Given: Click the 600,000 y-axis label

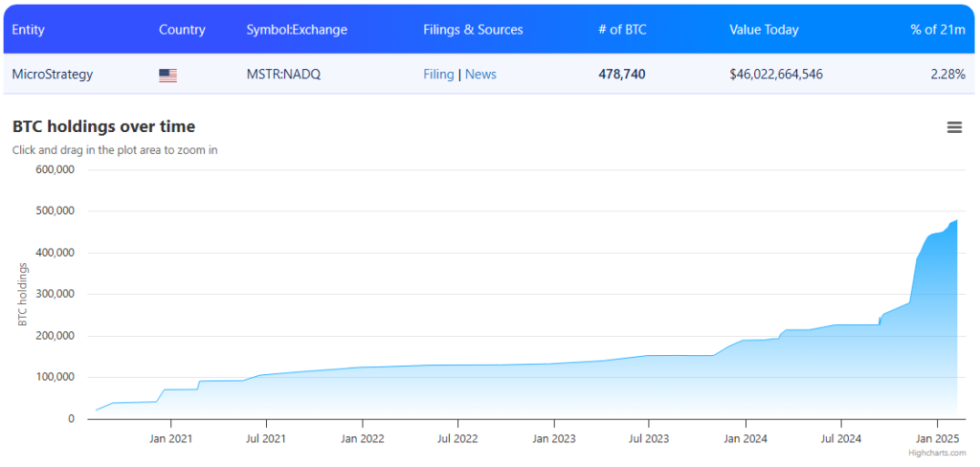Looking at the screenshot, I should 55,170.
